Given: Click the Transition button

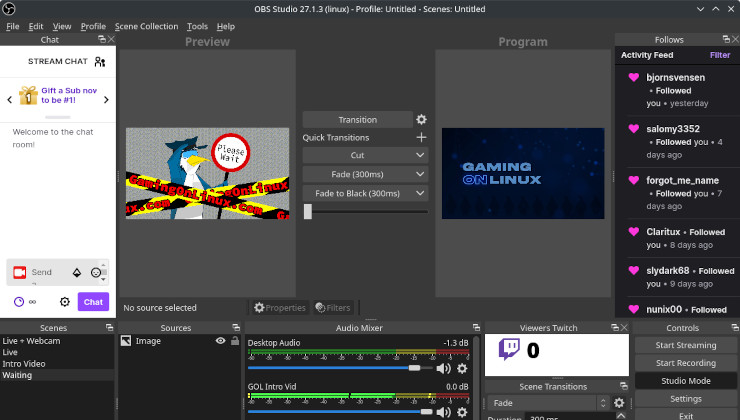Looking at the screenshot, I should click(x=357, y=119).
